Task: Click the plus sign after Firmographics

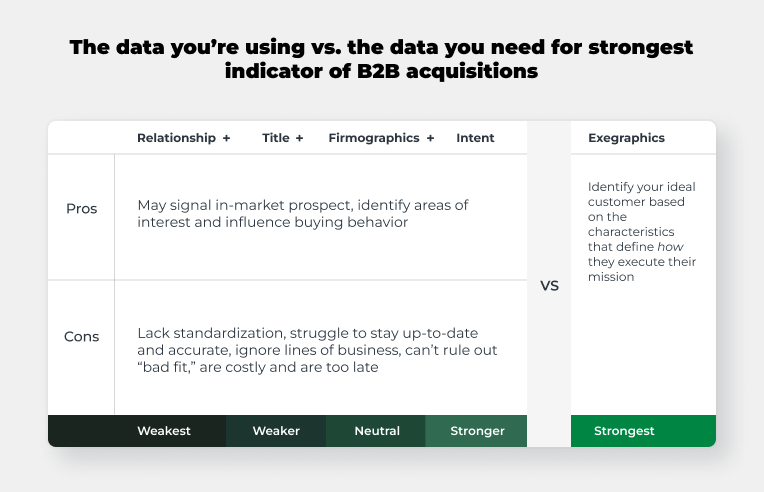Action: coord(430,138)
